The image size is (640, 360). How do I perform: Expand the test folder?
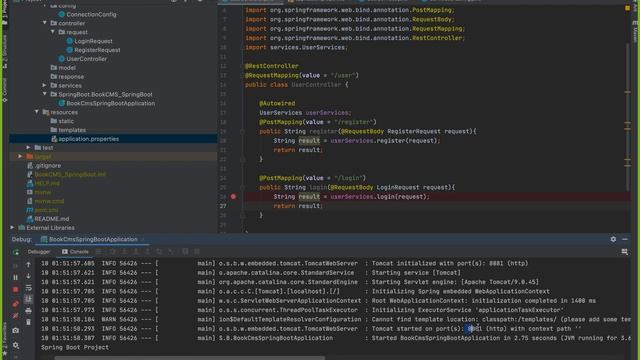point(28,147)
